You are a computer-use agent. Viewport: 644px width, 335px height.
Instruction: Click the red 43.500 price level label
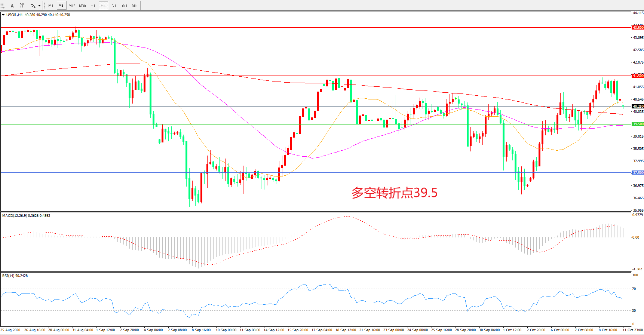638,28
